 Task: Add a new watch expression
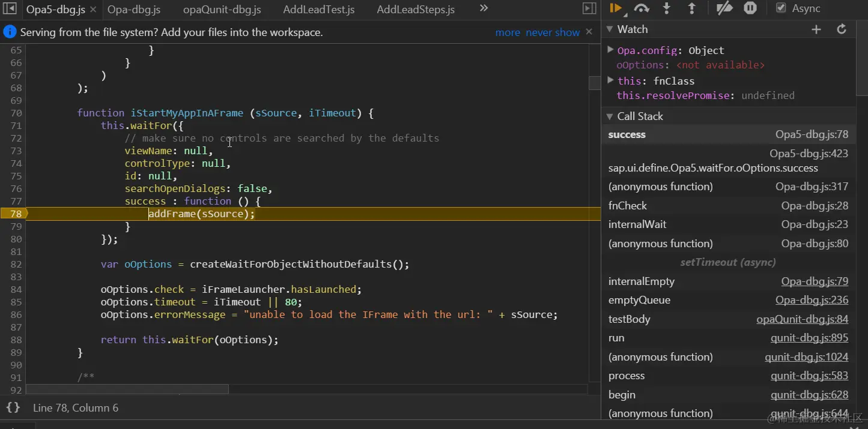pyautogui.click(x=816, y=29)
